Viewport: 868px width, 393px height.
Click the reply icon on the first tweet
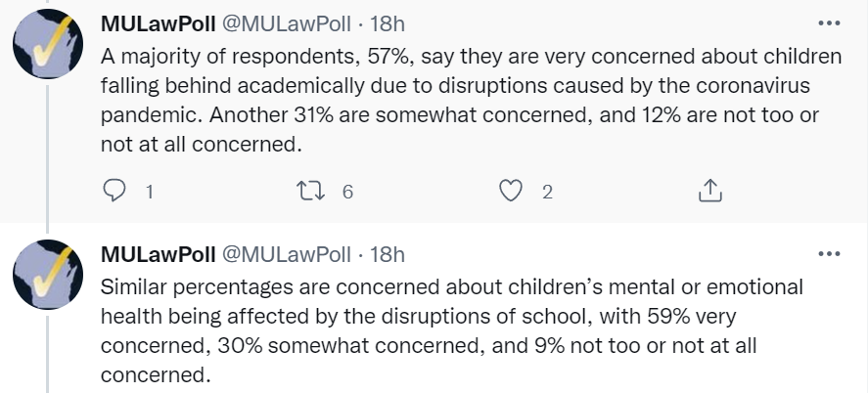(114, 191)
